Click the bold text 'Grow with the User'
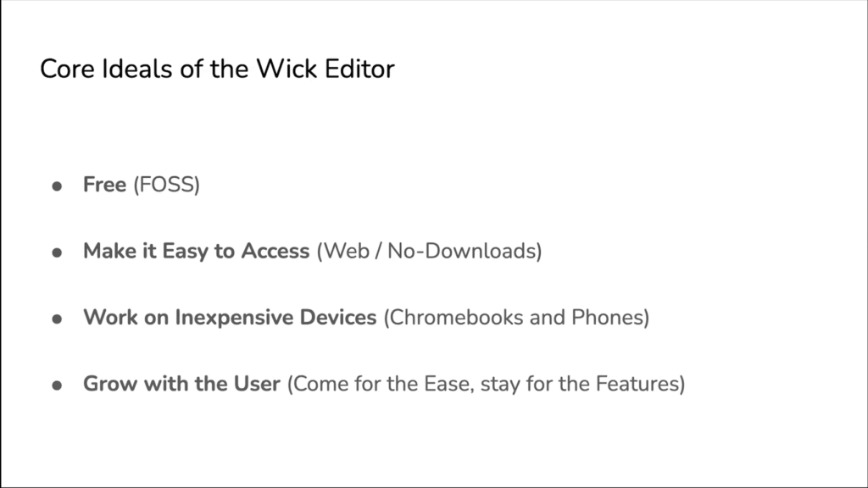This screenshot has width=868, height=488. tap(181, 384)
